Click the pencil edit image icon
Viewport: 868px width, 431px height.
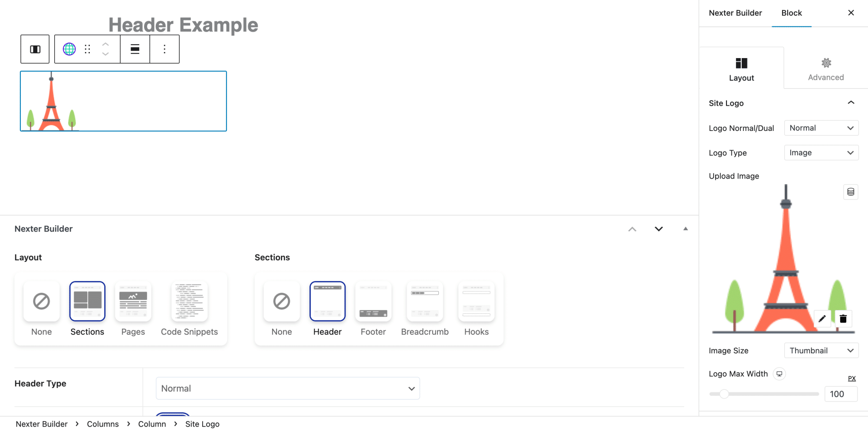822,319
